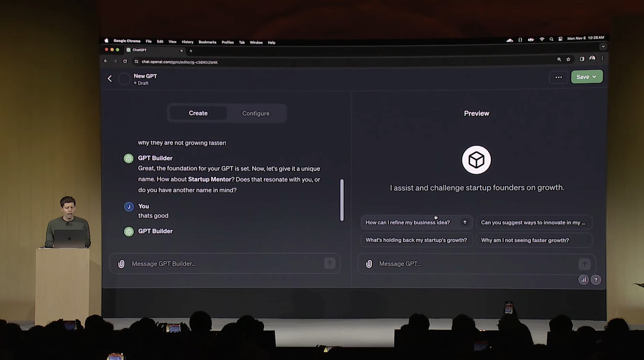Click the attachment/paperclip icon in message field

pyautogui.click(x=121, y=263)
